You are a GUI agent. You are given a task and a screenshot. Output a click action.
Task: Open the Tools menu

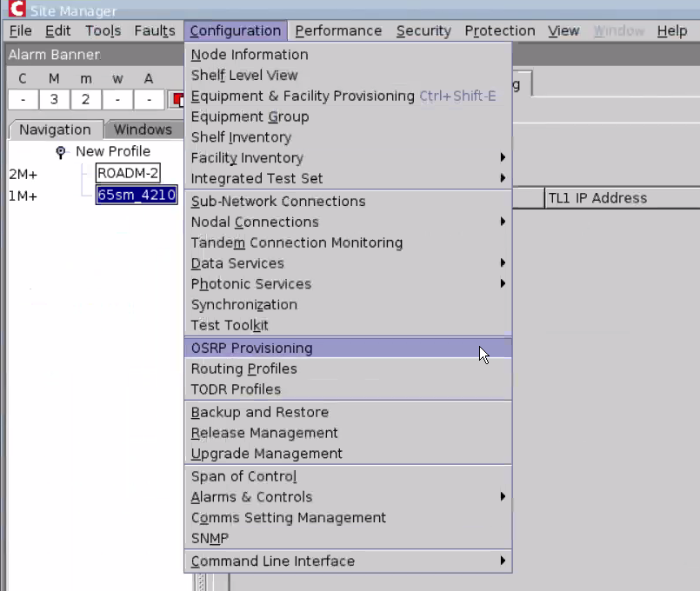tap(103, 30)
